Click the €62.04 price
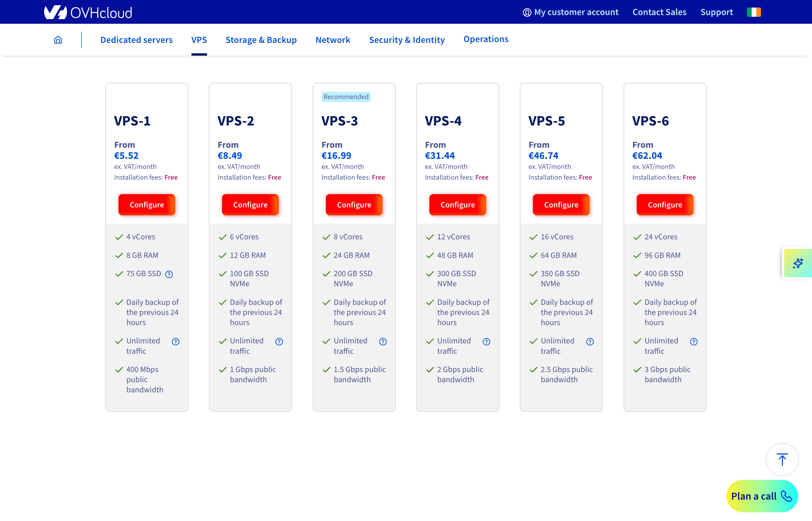 click(647, 156)
